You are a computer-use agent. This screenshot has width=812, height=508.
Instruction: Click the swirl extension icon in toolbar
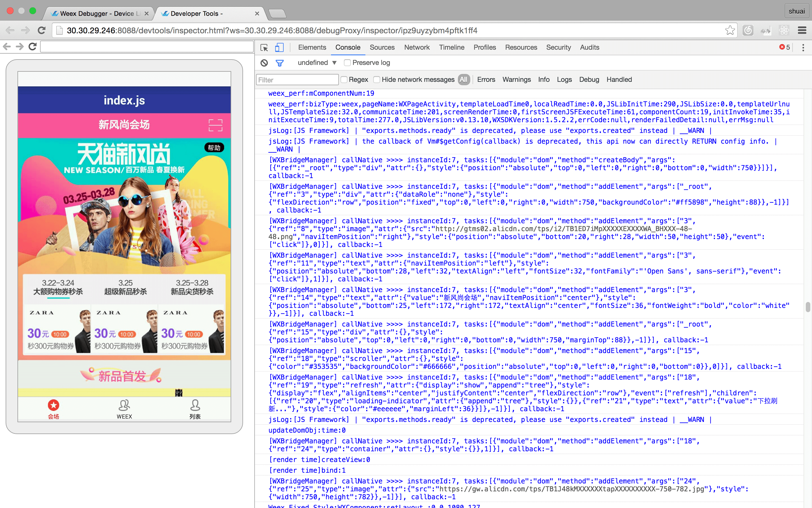point(748,30)
